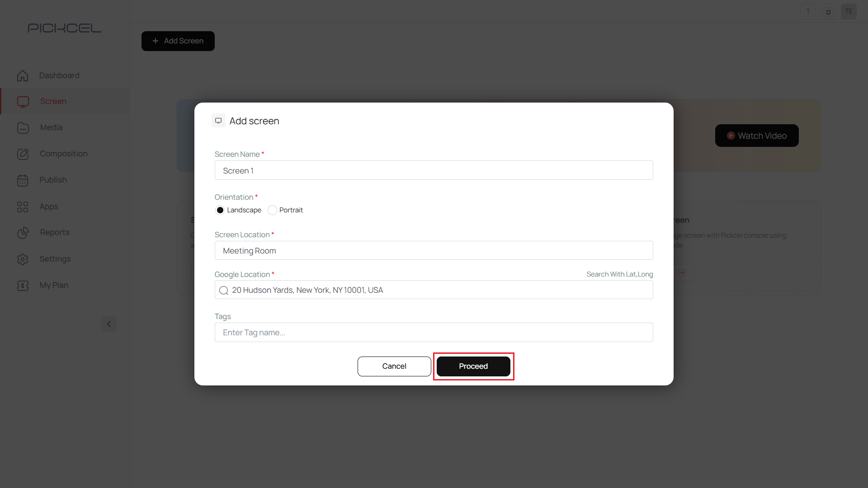Click the Reports pie chart icon

[x=23, y=233]
